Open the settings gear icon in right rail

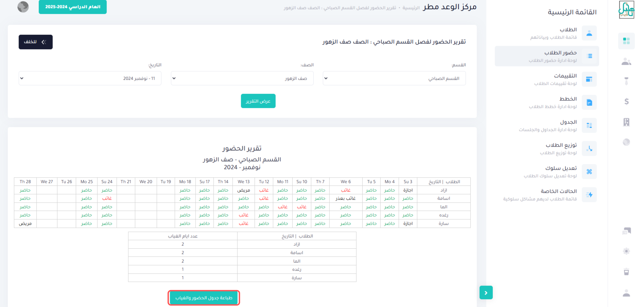pyautogui.click(x=626, y=251)
